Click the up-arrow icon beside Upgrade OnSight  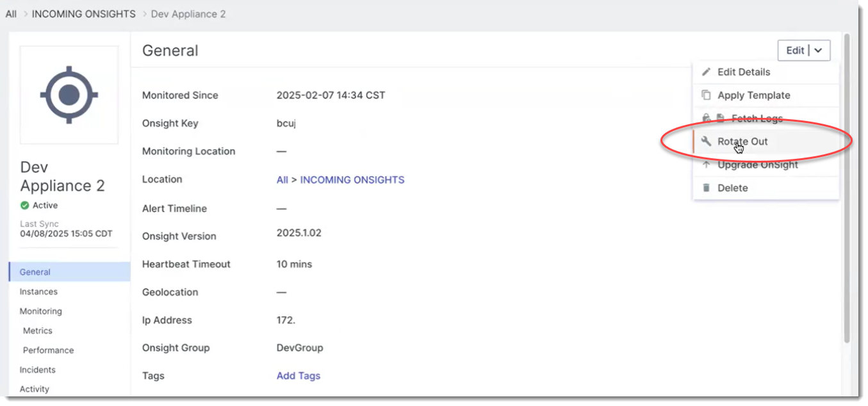click(706, 165)
